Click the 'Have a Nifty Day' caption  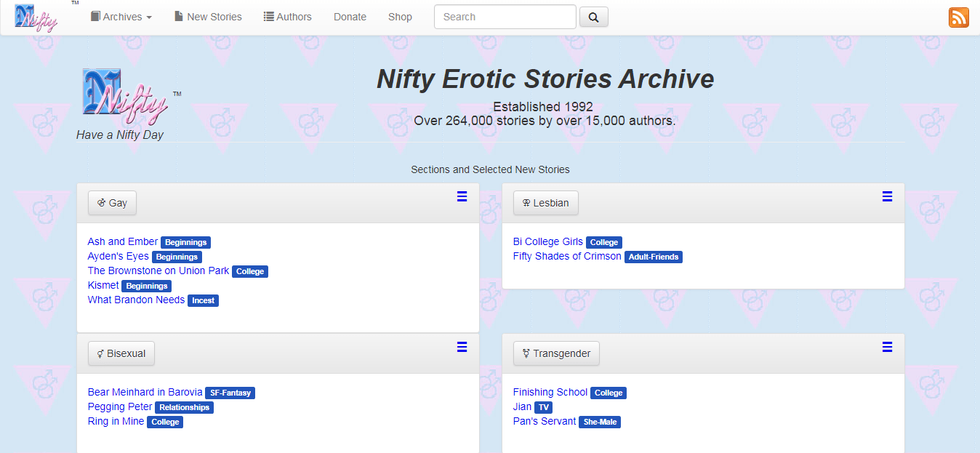pyautogui.click(x=120, y=135)
